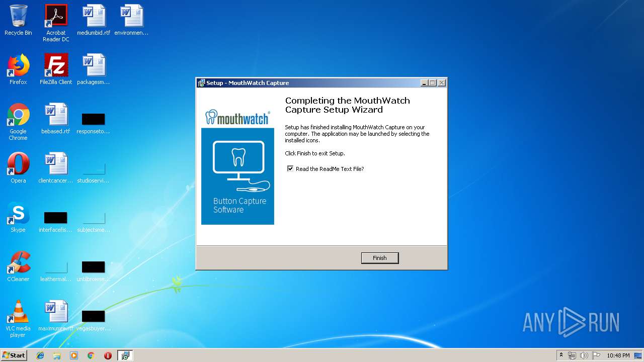This screenshot has width=644, height=362.
Task: Open VLC media player desktop shortcut
Action: coord(18,319)
